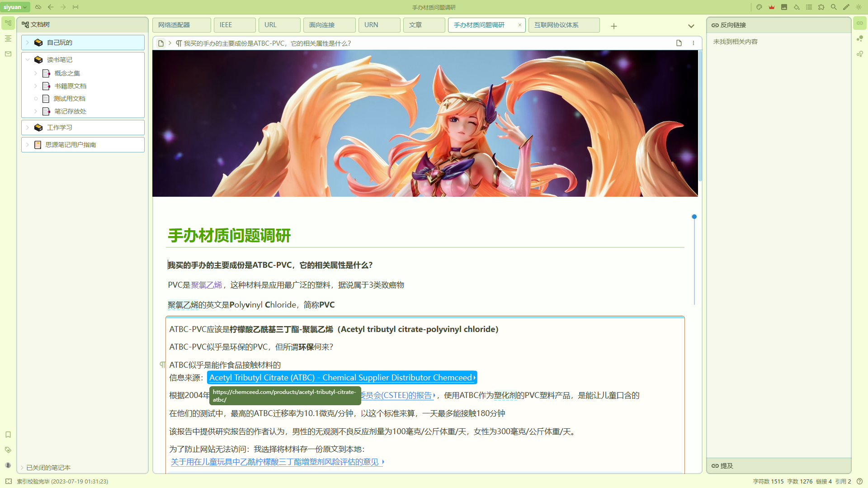Screen dimensions: 868x488
Task: Switch to the 互联网协议体系 tab
Action: [564, 25]
